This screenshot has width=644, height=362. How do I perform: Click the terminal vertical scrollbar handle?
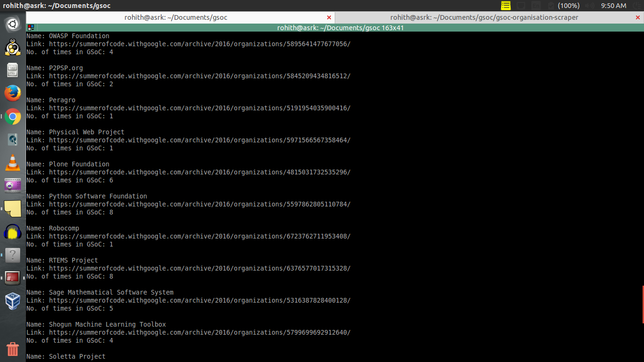tap(643, 304)
